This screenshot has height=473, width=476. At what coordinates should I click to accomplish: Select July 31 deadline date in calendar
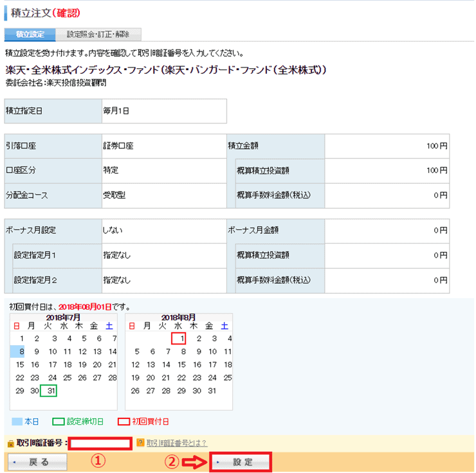(49, 391)
